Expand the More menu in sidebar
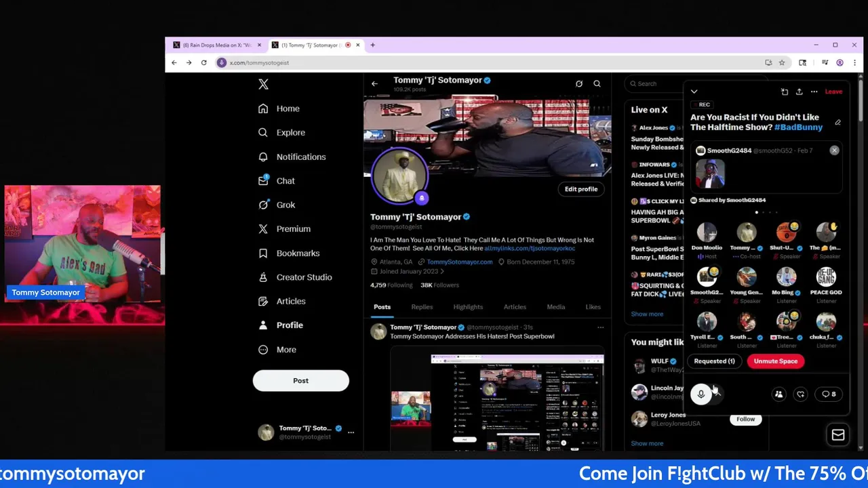This screenshot has width=868, height=488. [x=277, y=350]
